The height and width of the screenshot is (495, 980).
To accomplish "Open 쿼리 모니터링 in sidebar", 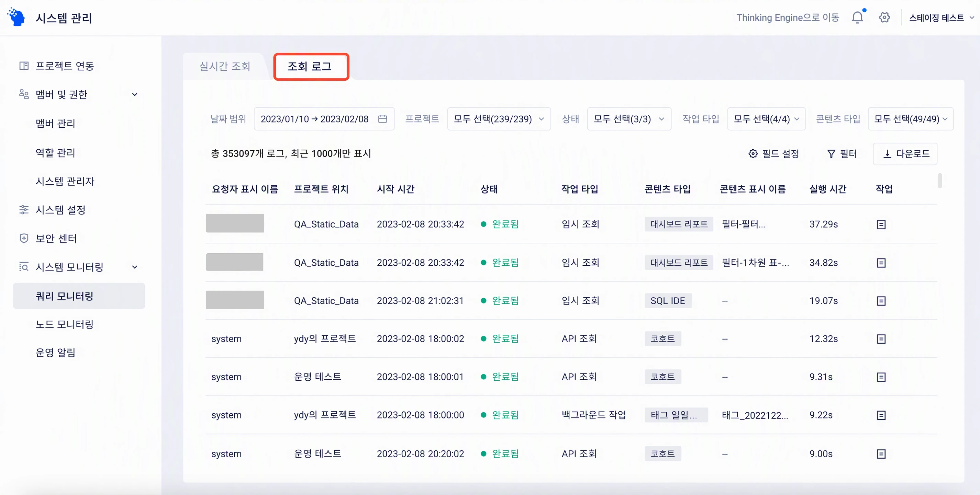I will (x=79, y=296).
